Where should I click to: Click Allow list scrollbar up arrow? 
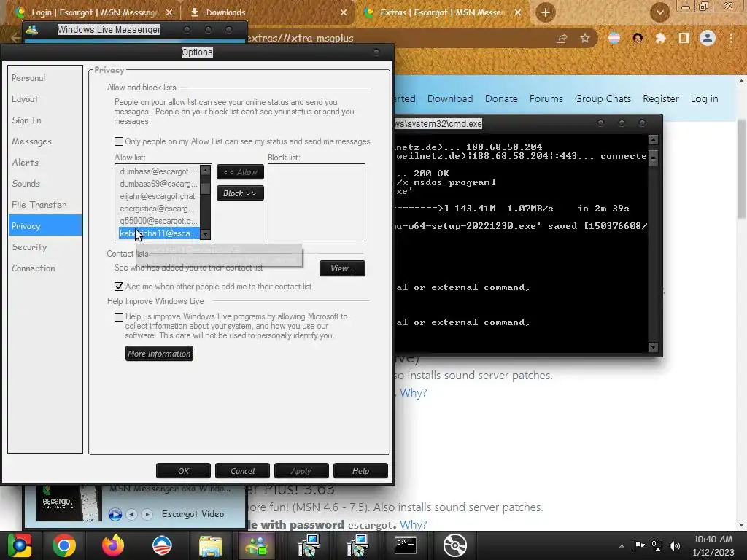[x=205, y=170]
